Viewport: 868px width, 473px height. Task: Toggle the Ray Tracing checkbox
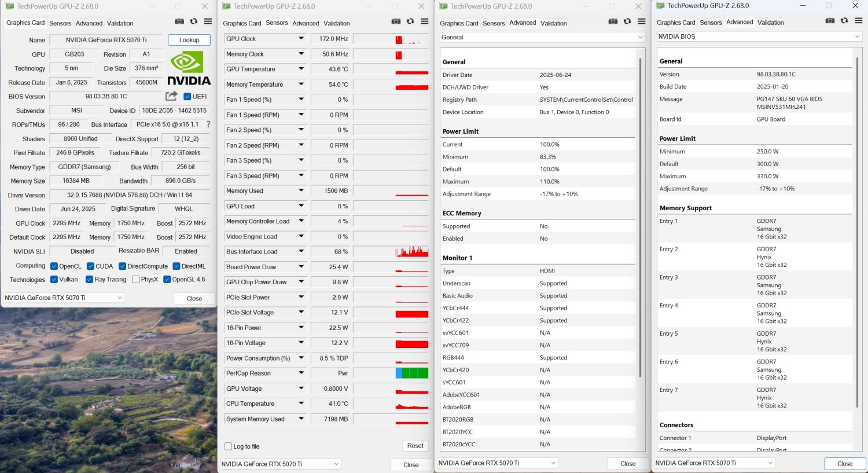tap(89, 280)
